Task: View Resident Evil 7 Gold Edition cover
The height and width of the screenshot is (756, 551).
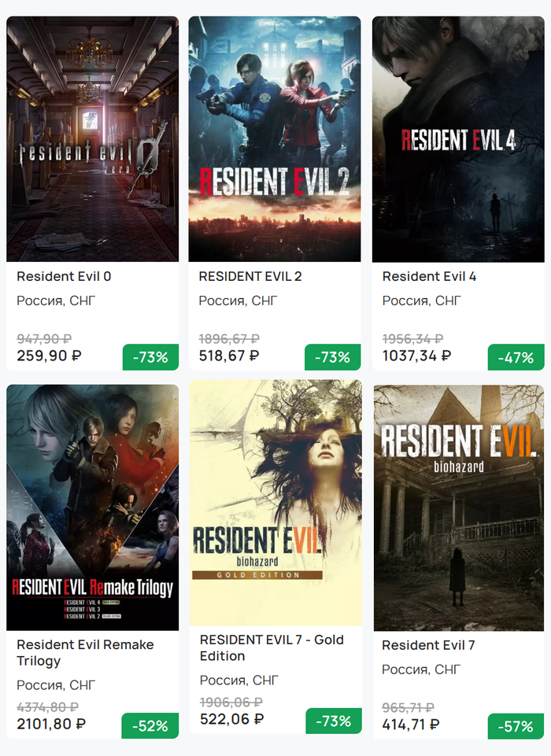Action: point(275,503)
